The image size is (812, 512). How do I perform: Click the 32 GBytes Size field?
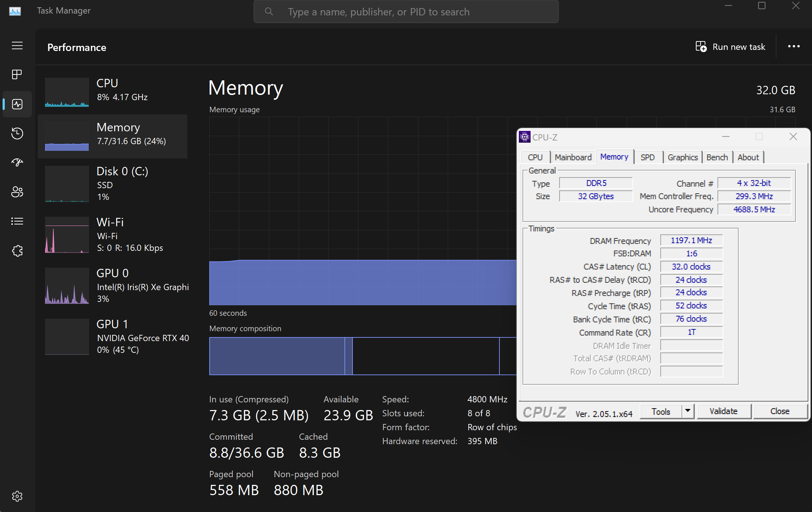coord(596,196)
